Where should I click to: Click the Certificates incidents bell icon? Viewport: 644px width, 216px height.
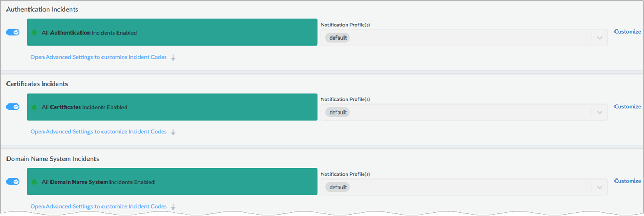point(35,107)
